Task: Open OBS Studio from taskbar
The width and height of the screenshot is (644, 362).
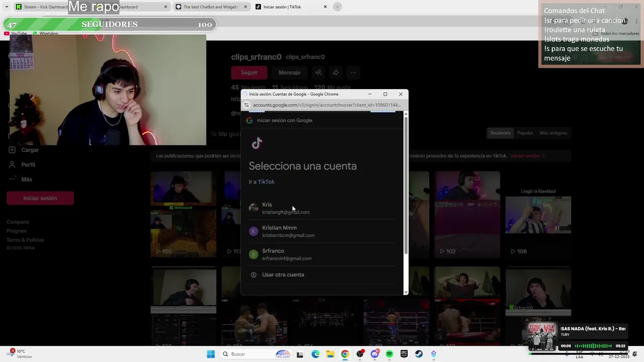Action: point(360,354)
